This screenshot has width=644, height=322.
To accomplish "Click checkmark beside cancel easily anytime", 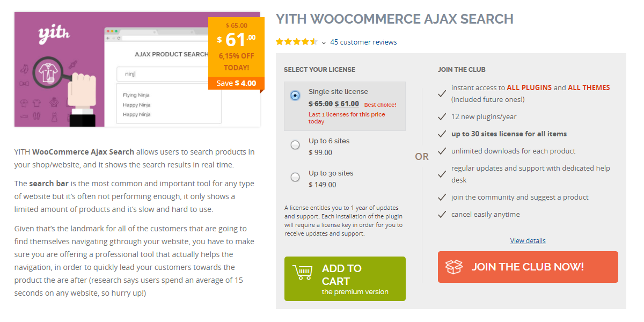I will pos(442,215).
